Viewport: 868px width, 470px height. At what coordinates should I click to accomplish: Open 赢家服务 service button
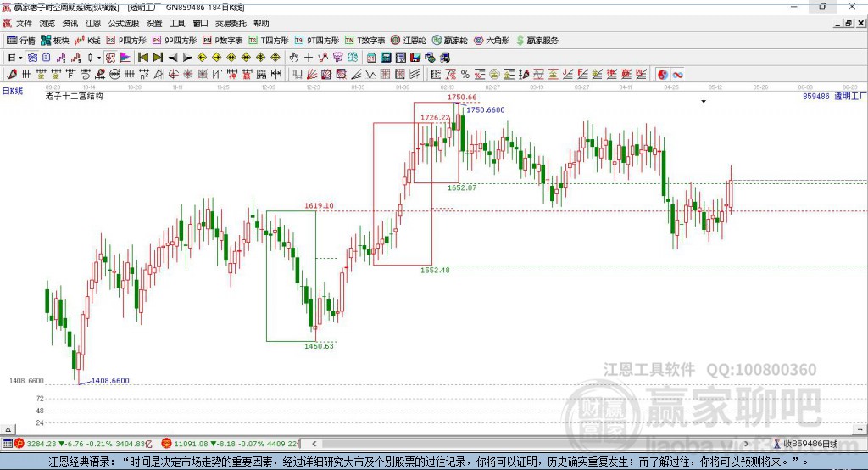(537, 41)
